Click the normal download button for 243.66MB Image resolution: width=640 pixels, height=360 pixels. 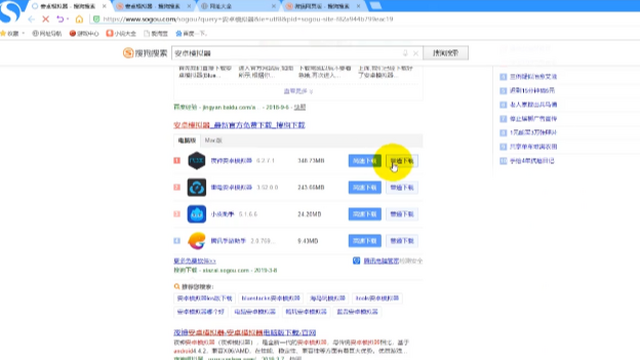pyautogui.click(x=402, y=187)
